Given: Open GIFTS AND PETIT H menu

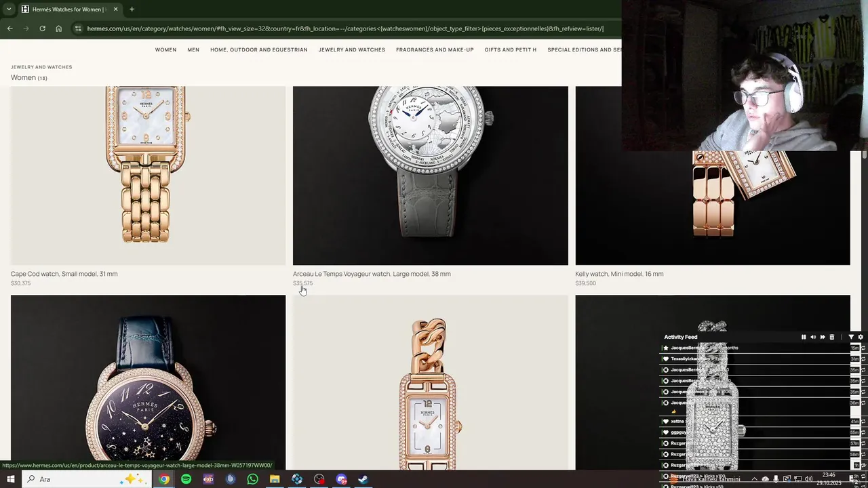Looking at the screenshot, I should 510,49.
